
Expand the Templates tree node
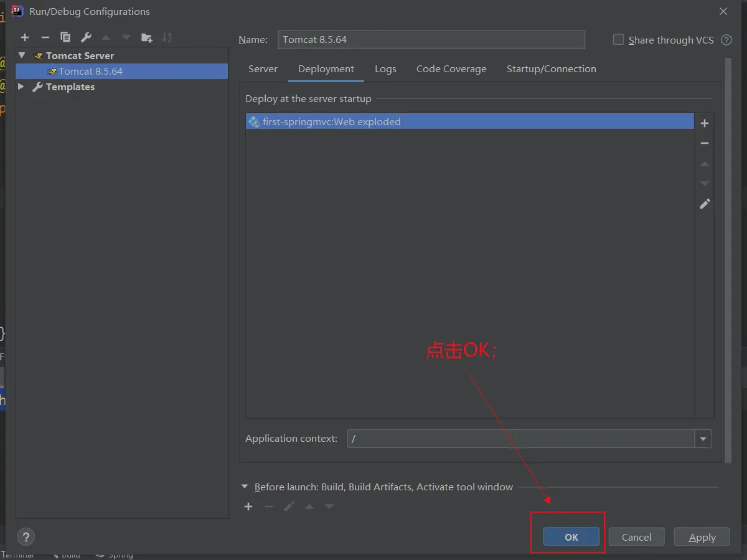(x=22, y=86)
